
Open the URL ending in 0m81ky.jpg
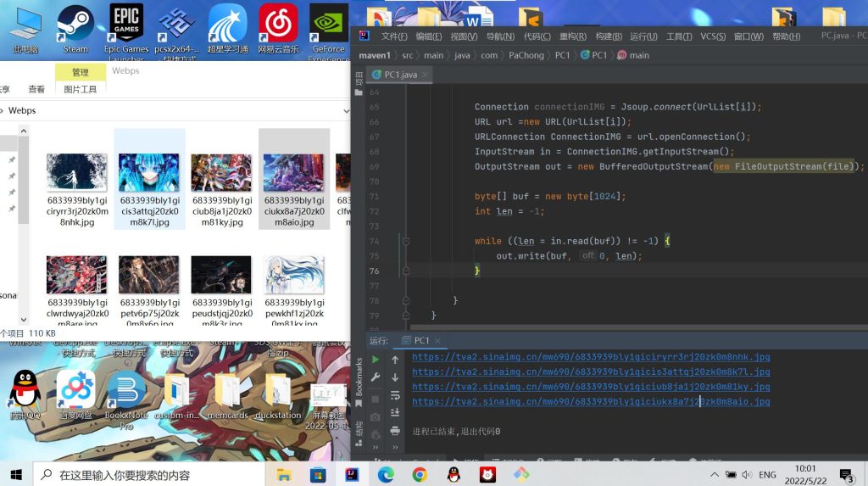point(591,387)
